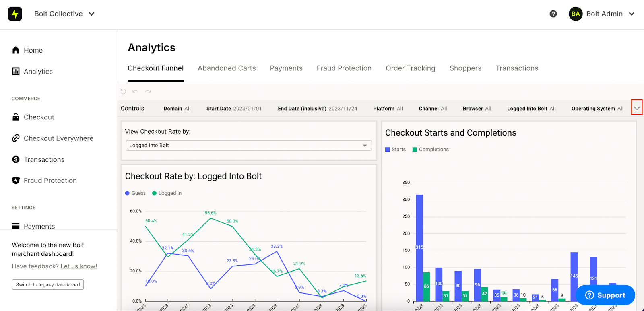Open the End Date (inclusive) filter
The height and width of the screenshot is (311, 644).
(318, 109)
